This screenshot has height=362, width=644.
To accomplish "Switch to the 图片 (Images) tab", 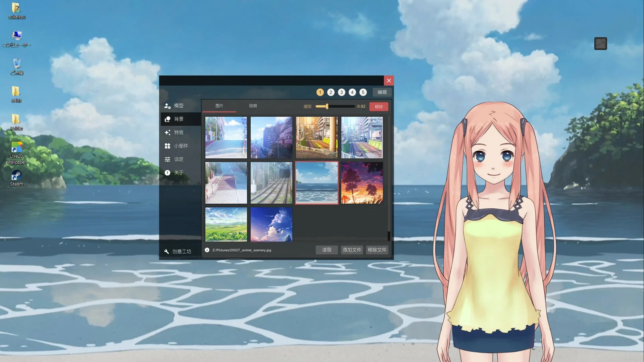I will (219, 106).
